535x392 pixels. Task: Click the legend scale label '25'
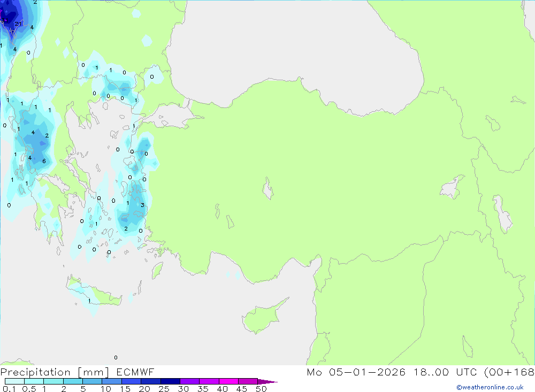(x=164, y=389)
